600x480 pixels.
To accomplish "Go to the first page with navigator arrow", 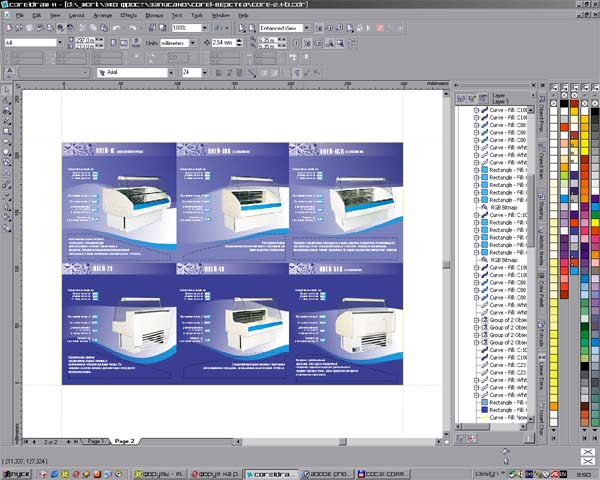I will tap(26, 442).
